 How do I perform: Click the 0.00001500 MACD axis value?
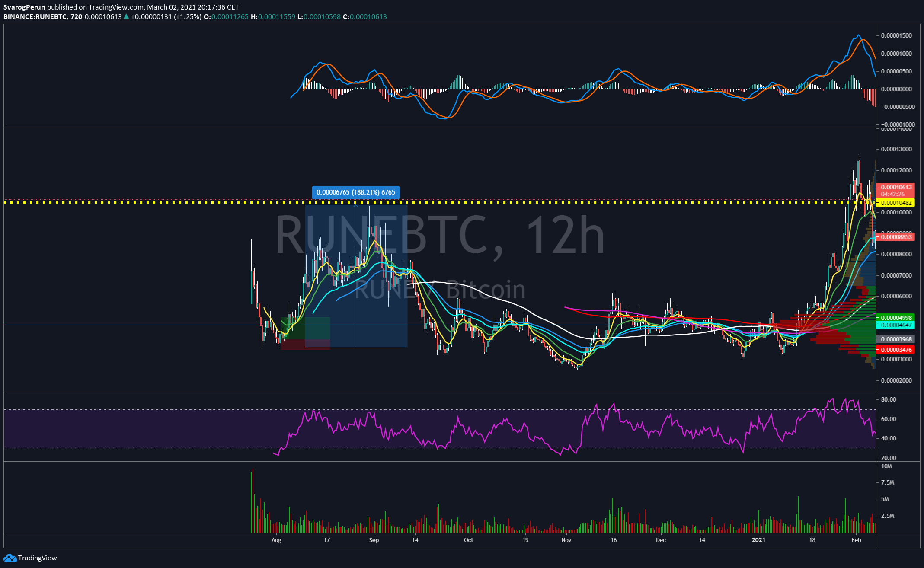tap(896, 35)
